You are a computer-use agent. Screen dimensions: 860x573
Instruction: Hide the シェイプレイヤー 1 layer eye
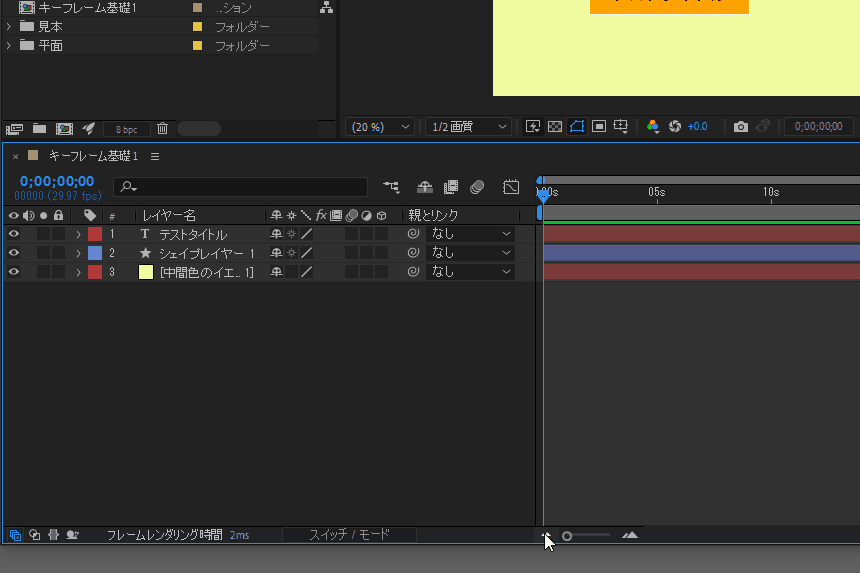pyautogui.click(x=14, y=253)
